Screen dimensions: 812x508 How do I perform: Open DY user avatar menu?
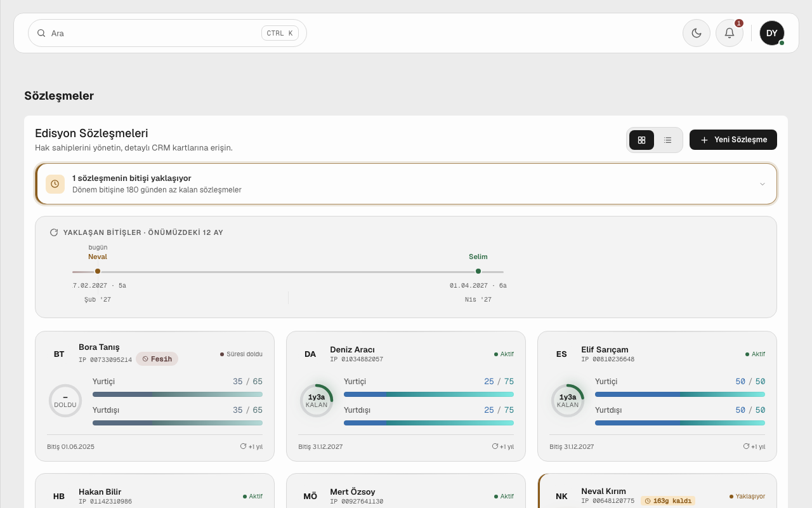[x=772, y=33]
